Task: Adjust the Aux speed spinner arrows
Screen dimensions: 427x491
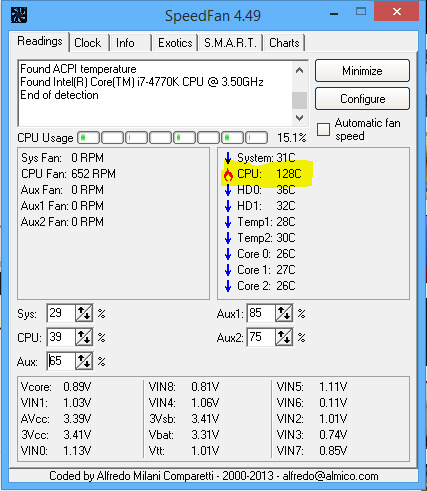Action: [84, 361]
